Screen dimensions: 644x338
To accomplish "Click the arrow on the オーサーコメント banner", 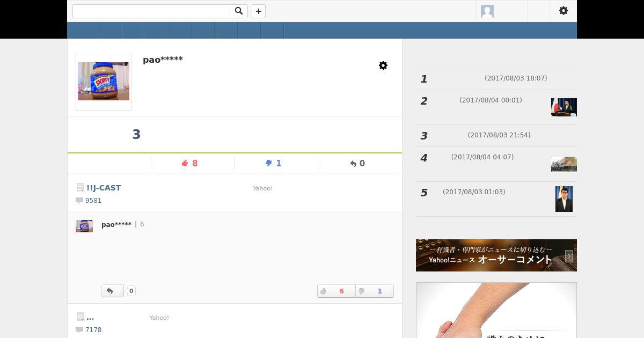I will (569, 256).
